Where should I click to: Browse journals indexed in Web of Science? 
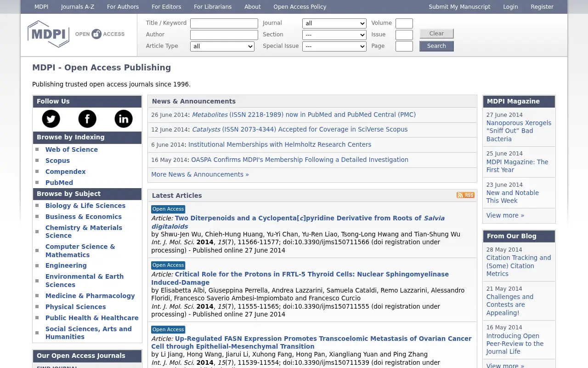click(72, 149)
